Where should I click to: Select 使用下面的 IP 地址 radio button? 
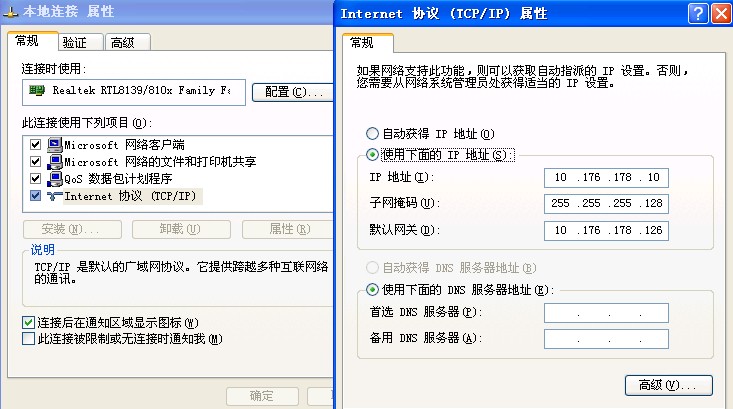click(373, 155)
